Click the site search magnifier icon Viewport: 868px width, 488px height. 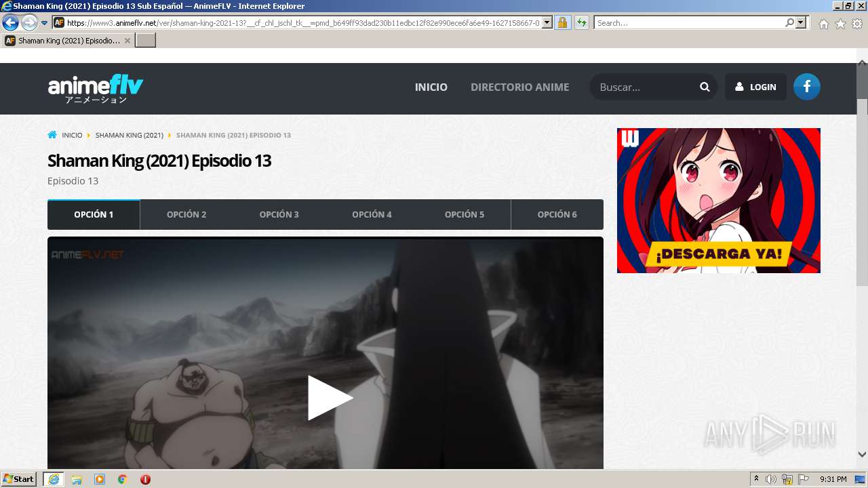705,87
